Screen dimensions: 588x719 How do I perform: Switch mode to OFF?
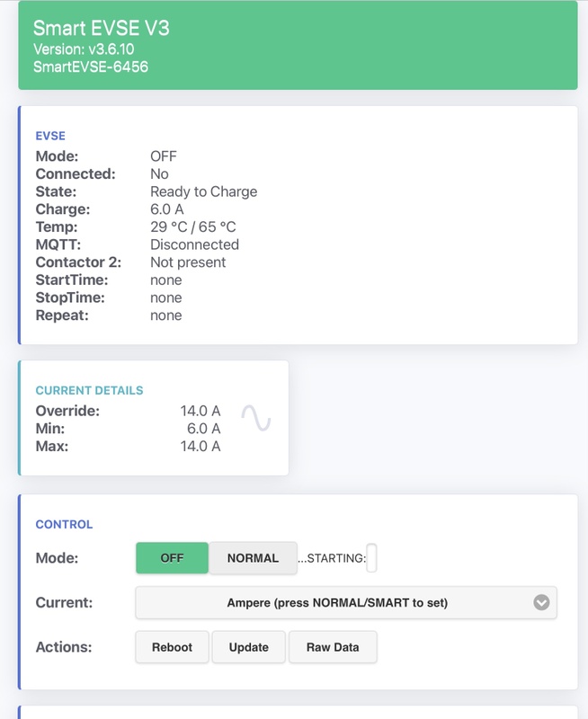click(172, 557)
